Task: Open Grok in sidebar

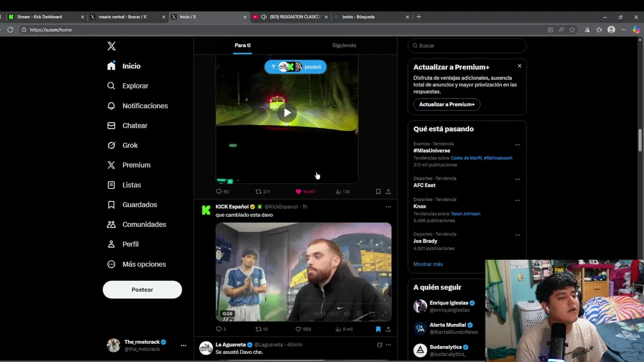Action: pyautogui.click(x=122, y=145)
